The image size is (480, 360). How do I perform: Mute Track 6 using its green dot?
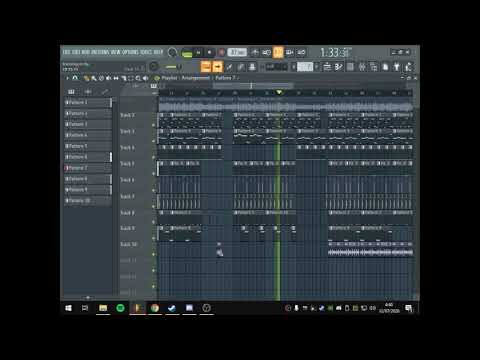[x=154, y=190]
